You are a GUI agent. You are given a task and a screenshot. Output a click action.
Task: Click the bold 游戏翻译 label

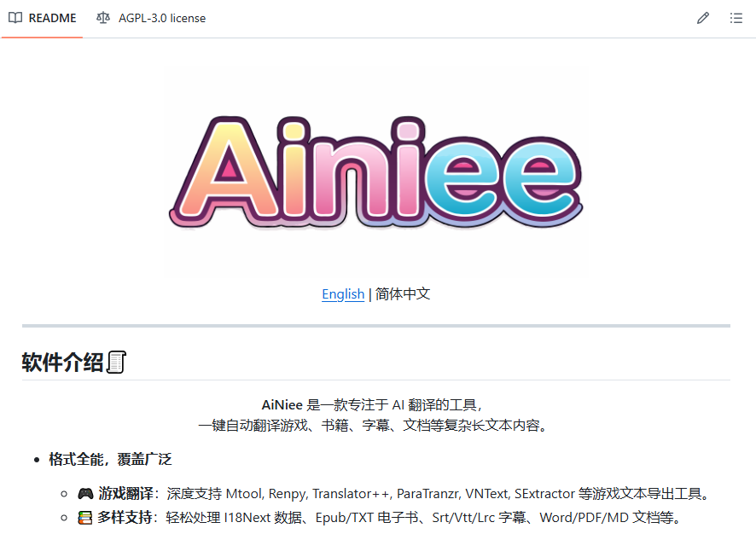click(125, 494)
